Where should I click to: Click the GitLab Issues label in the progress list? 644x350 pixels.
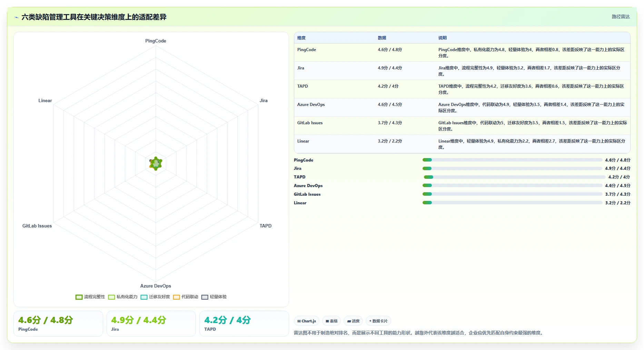307,194
